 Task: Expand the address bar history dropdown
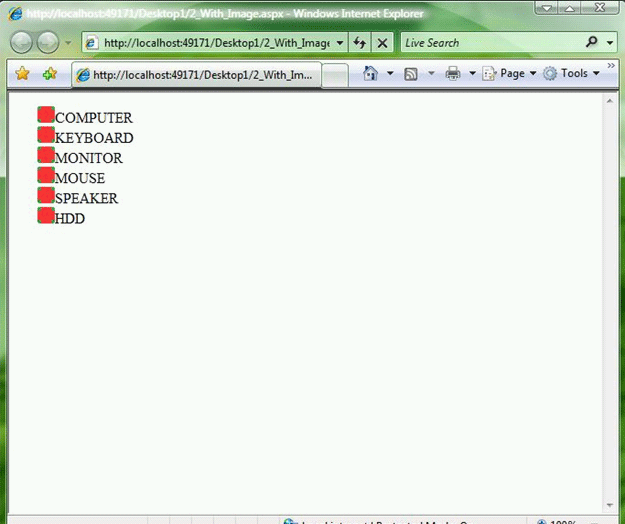click(340, 43)
